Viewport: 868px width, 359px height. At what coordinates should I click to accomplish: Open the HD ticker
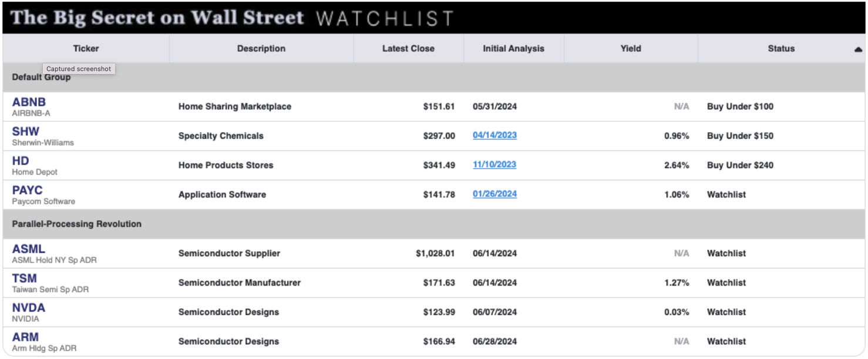tap(21, 160)
